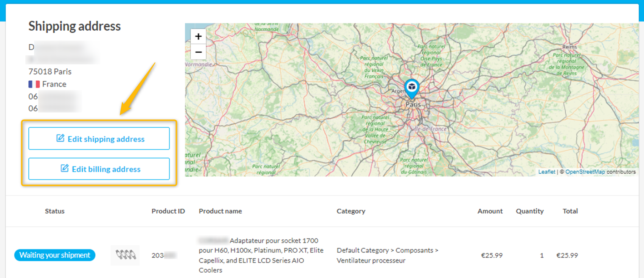
Task: Zoom in on the map
Action: tap(198, 37)
